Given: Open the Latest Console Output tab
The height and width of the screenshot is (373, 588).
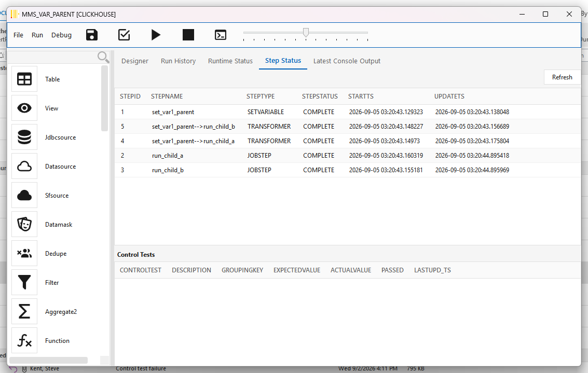Looking at the screenshot, I should point(347,61).
